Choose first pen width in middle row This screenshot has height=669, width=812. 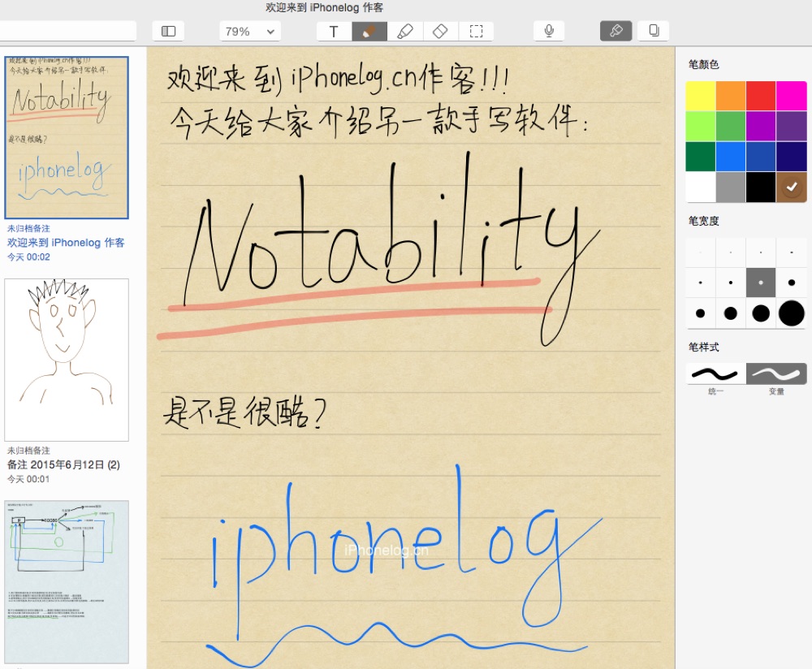pyautogui.click(x=701, y=283)
